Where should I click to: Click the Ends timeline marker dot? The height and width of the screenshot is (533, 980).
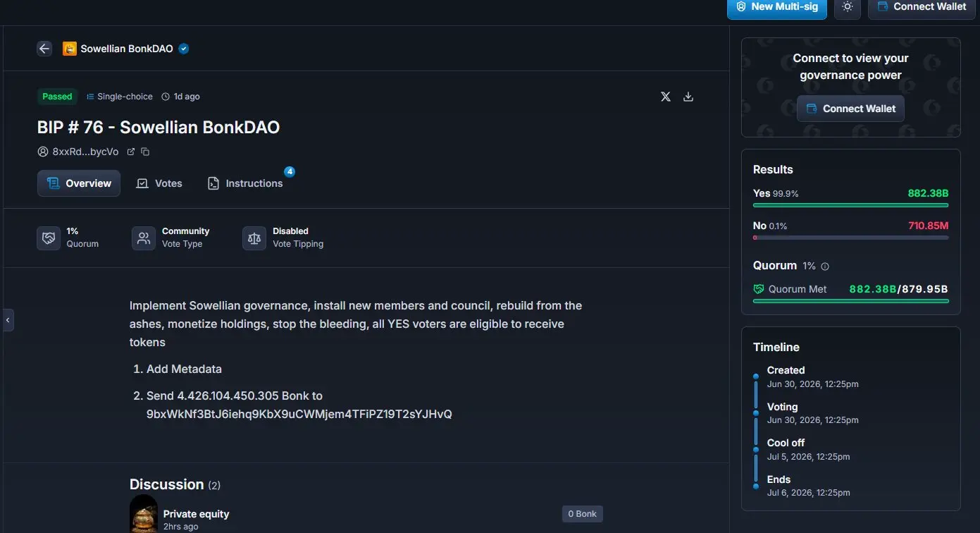(x=756, y=486)
